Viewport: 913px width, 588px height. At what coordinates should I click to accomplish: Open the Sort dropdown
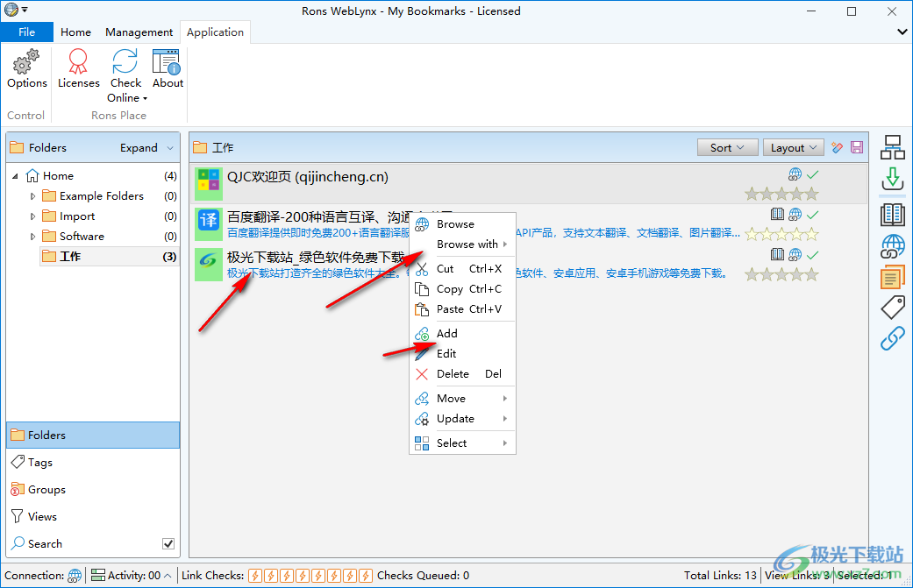click(x=727, y=148)
